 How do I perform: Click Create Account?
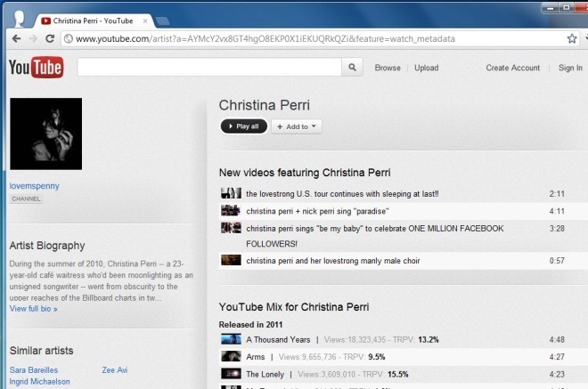pyautogui.click(x=512, y=68)
